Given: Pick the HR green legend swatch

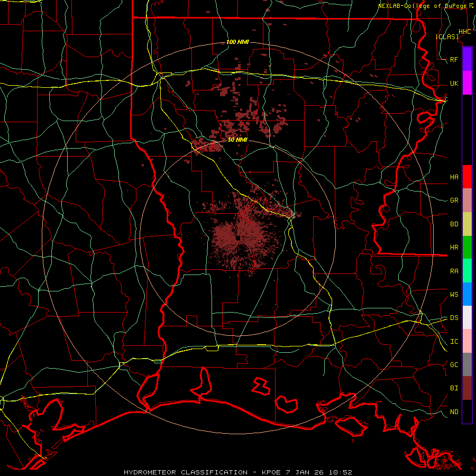Looking at the screenshot, I should (x=467, y=248).
